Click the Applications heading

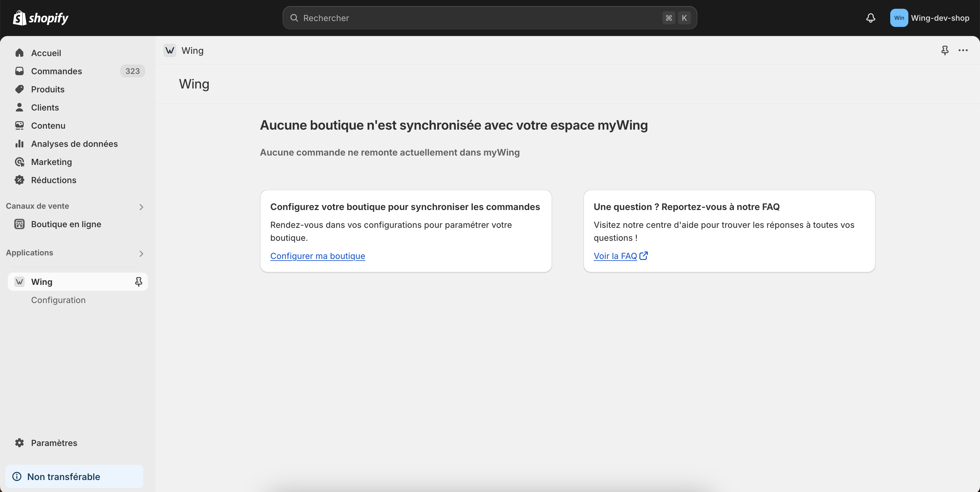point(29,253)
